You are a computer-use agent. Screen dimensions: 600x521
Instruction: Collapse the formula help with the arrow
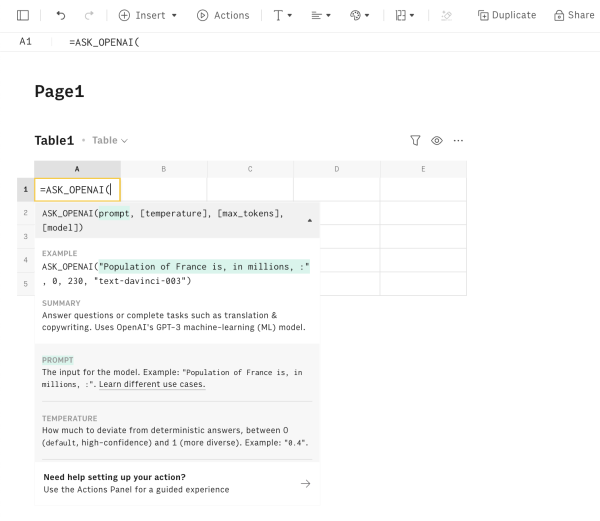(310, 221)
